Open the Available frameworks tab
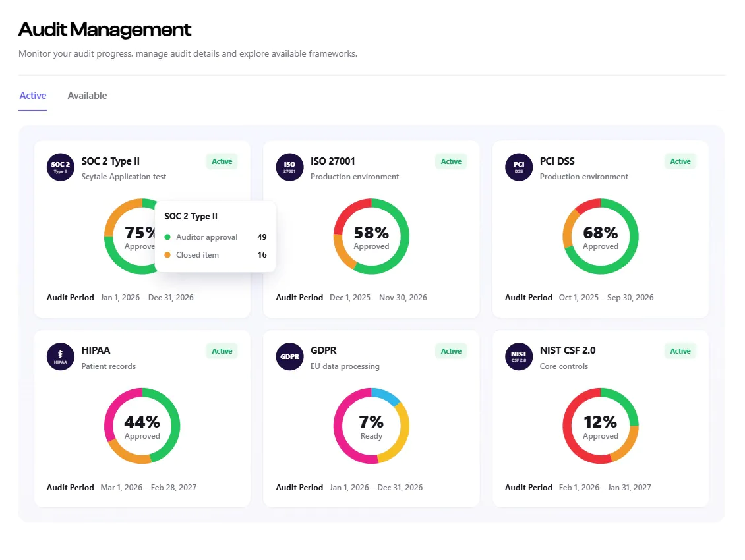This screenshot has height=560, width=745. [87, 96]
